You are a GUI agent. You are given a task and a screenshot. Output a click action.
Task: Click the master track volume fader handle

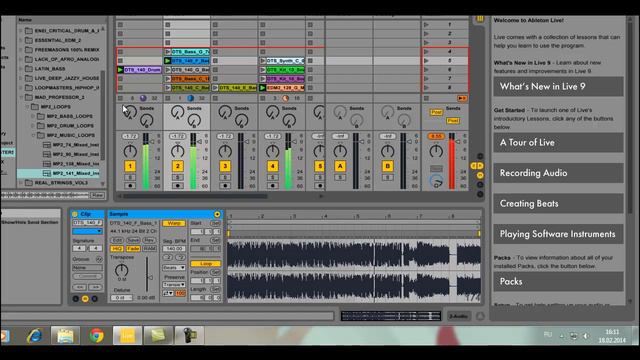point(458,142)
